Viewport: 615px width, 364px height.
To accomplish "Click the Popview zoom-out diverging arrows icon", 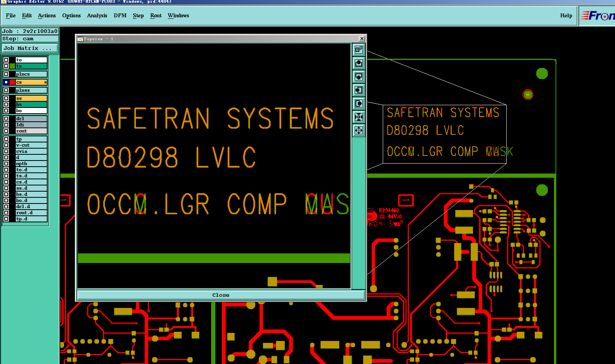I will point(359,131).
